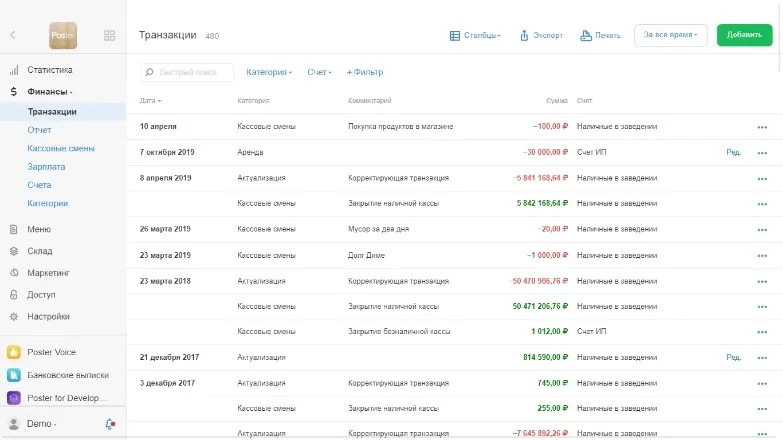783x440 pixels.
Task: Click the Категория column header
Action: [254, 100]
